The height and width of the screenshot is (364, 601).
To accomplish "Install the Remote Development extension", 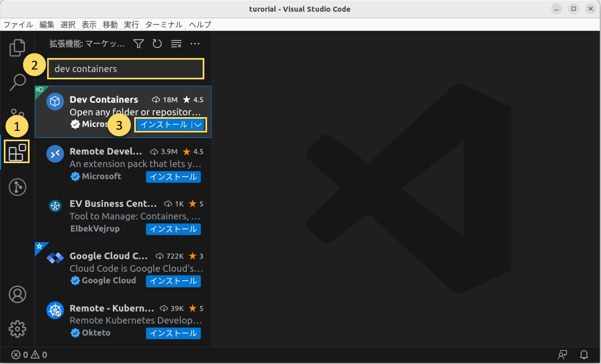I will [x=173, y=177].
